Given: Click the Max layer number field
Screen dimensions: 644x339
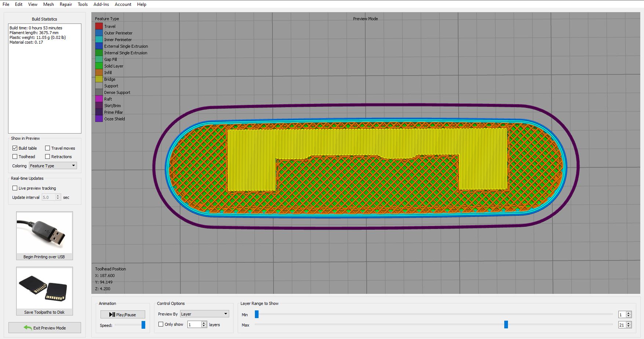Looking at the screenshot, I should point(622,325).
